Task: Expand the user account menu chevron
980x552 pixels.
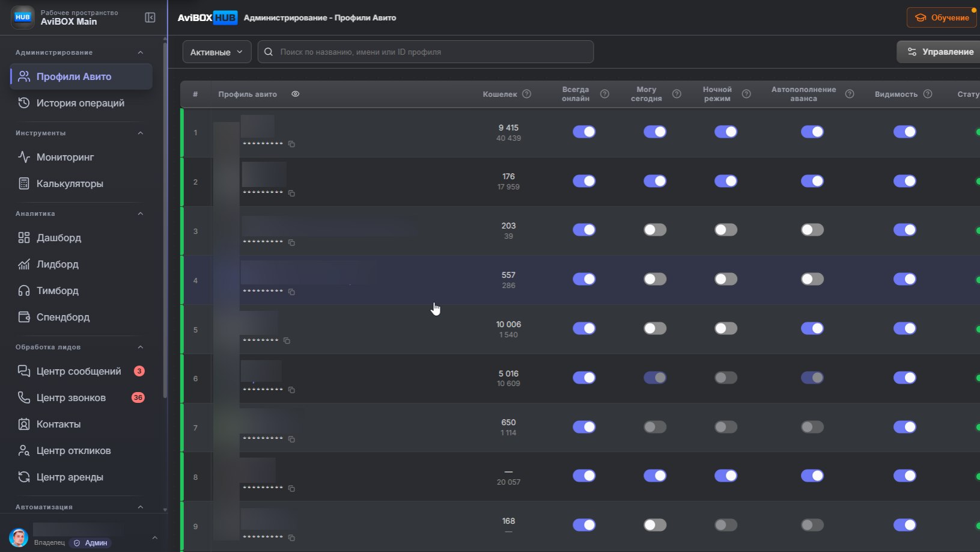Action: (x=154, y=538)
